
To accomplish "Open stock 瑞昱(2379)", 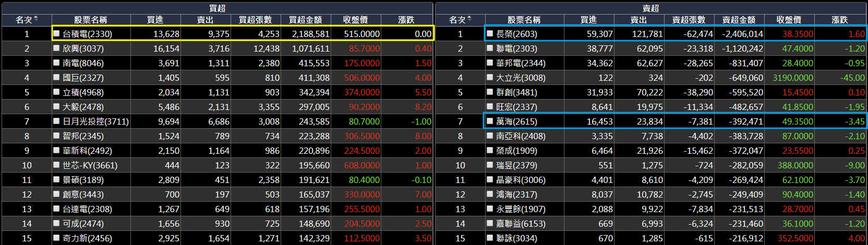I will 516,165.
